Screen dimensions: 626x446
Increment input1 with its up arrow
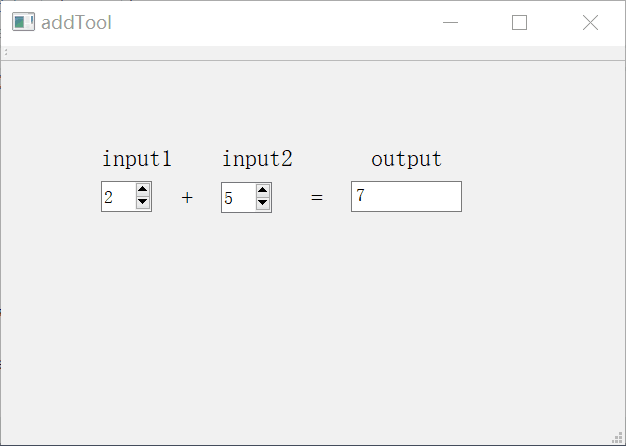142,190
